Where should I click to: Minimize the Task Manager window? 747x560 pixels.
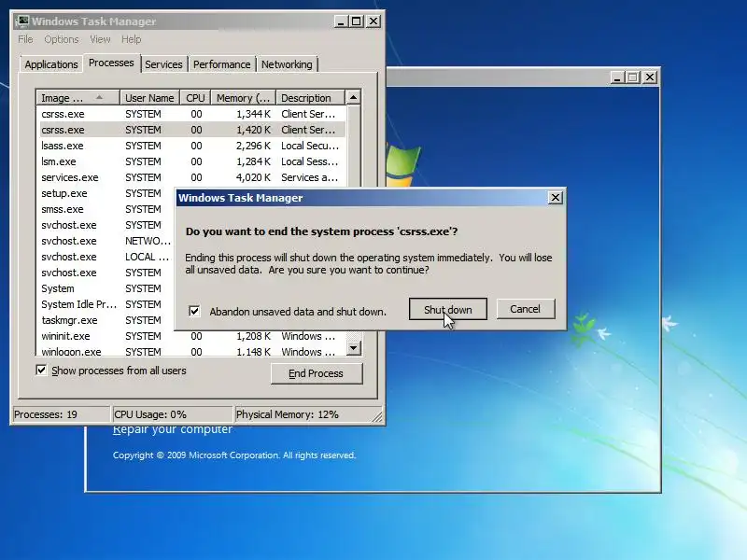pyautogui.click(x=340, y=21)
